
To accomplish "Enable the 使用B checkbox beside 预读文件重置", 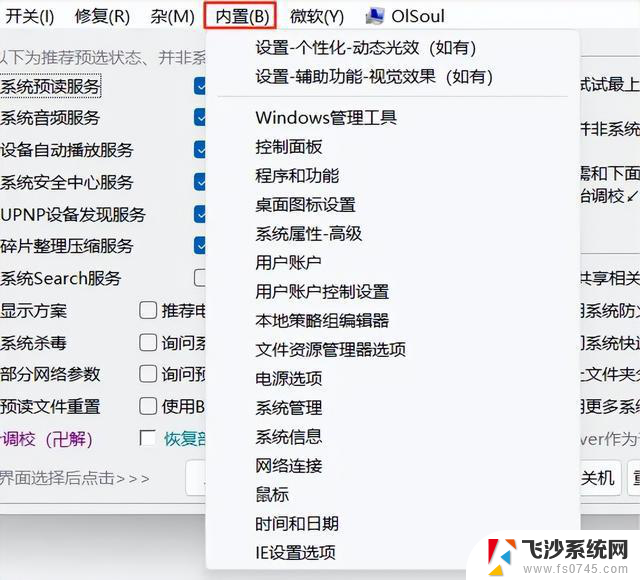I will tap(148, 406).
